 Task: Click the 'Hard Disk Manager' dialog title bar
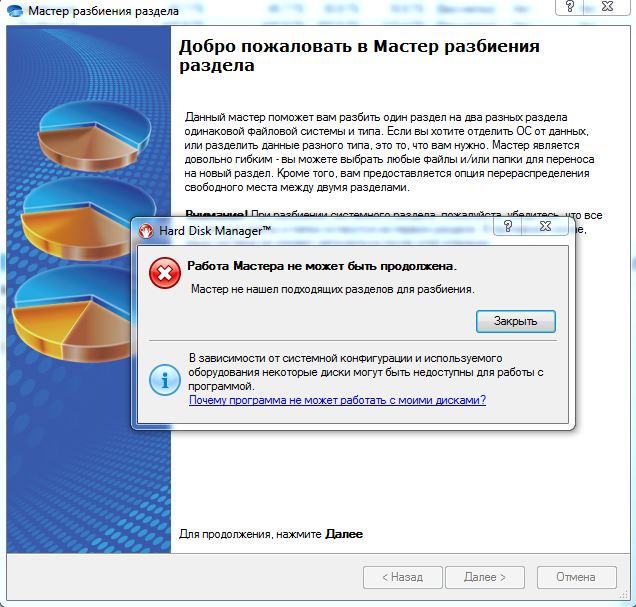[300, 229]
